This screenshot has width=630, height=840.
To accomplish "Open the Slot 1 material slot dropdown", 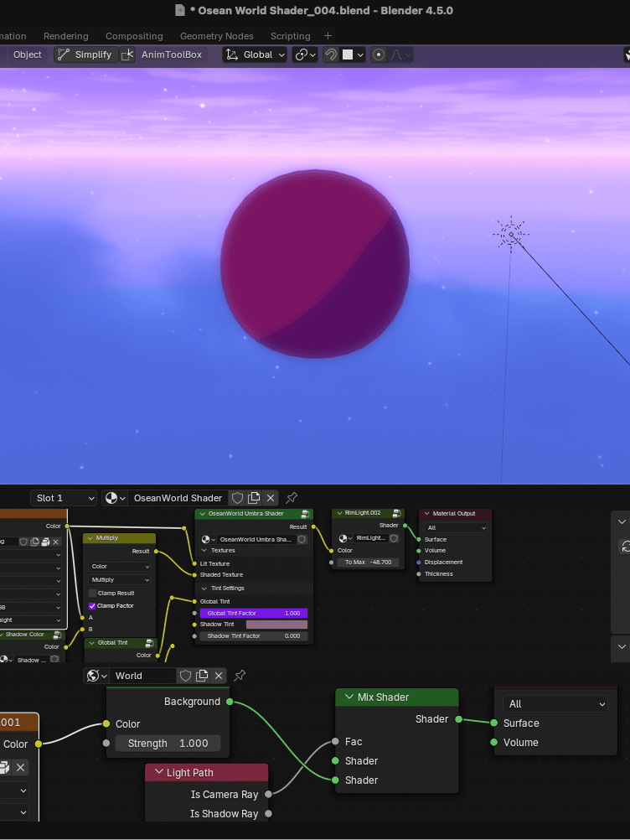I will pyautogui.click(x=64, y=498).
